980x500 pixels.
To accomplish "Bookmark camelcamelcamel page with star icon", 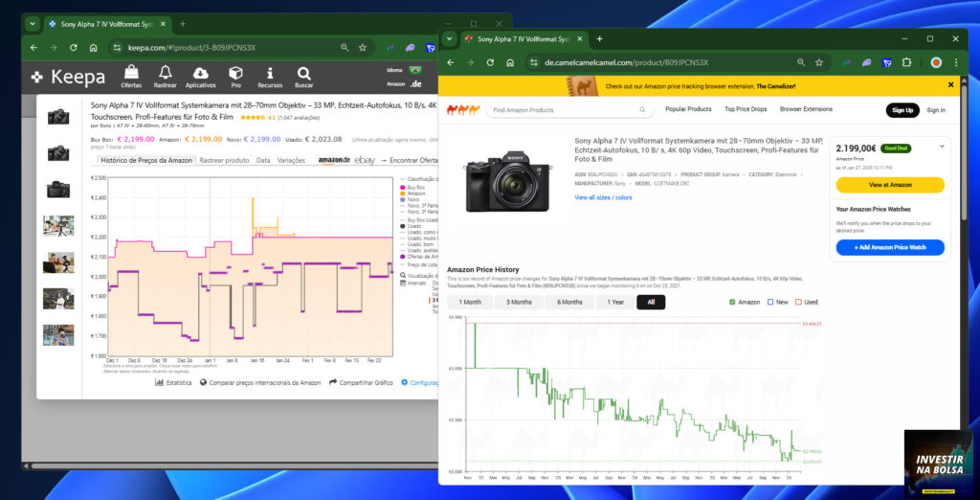I will click(819, 62).
